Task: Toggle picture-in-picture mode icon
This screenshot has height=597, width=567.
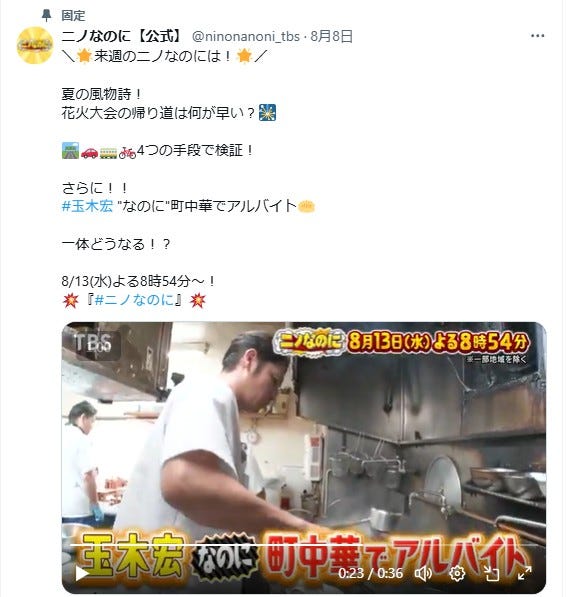Action: tap(491, 573)
